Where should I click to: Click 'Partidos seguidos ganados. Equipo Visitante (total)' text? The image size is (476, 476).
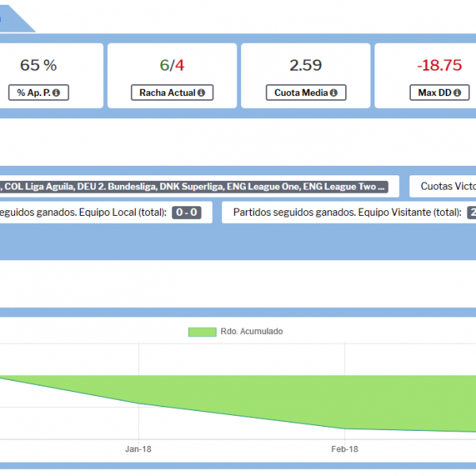(x=347, y=212)
